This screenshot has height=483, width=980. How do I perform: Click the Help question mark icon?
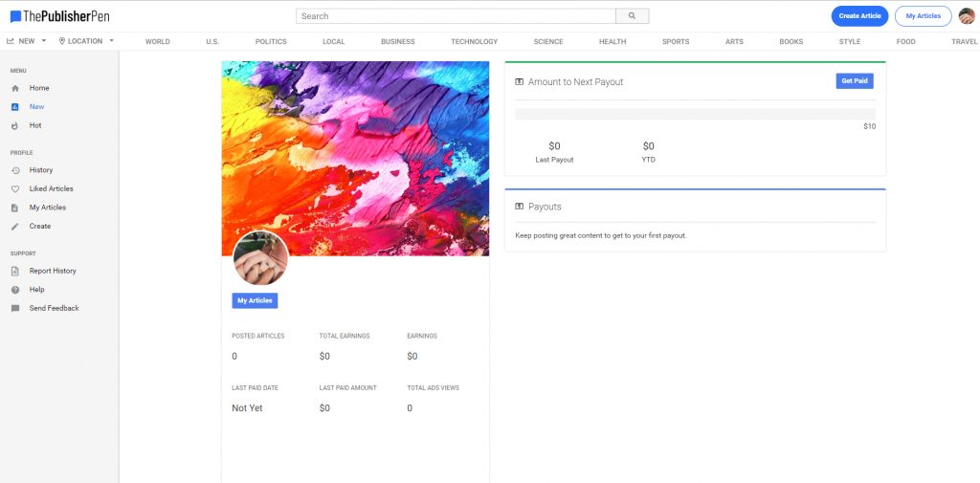(x=15, y=290)
